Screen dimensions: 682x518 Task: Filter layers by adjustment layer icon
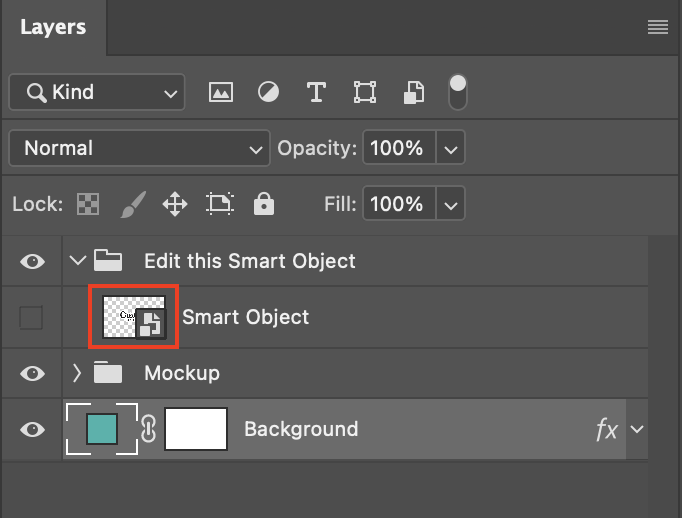click(x=268, y=93)
